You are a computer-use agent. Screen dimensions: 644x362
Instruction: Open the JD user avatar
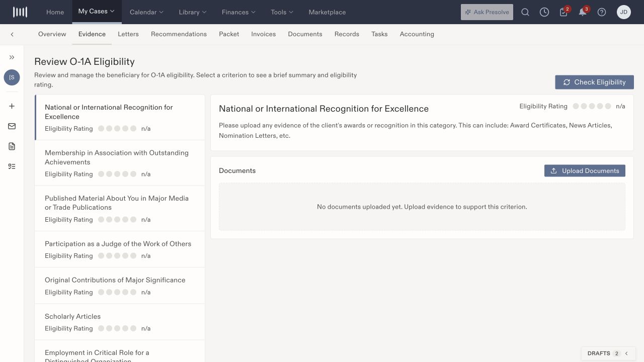[x=624, y=12]
